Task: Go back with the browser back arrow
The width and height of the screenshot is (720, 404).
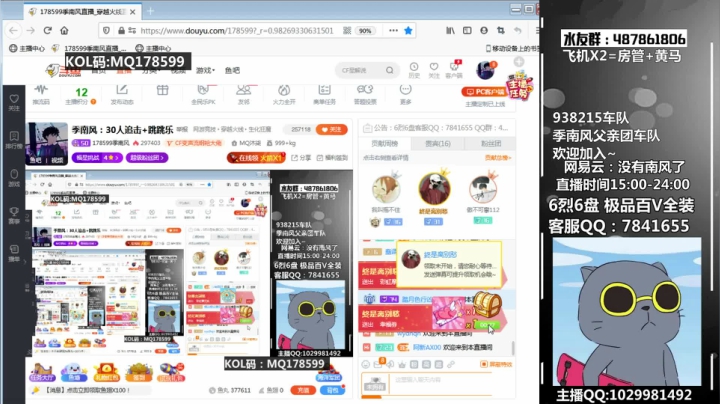Action: (x=13, y=30)
